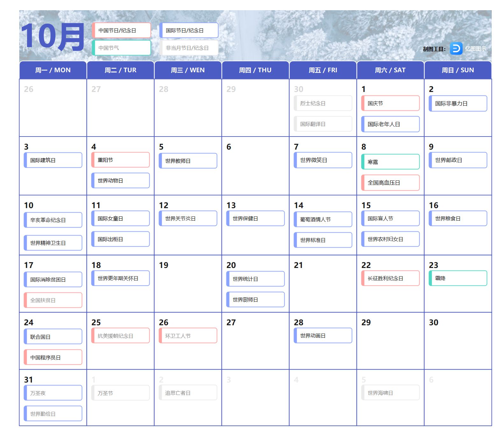The height and width of the screenshot is (436, 504).
Task: Select the 周四 / THU column header
Action: pos(255,70)
